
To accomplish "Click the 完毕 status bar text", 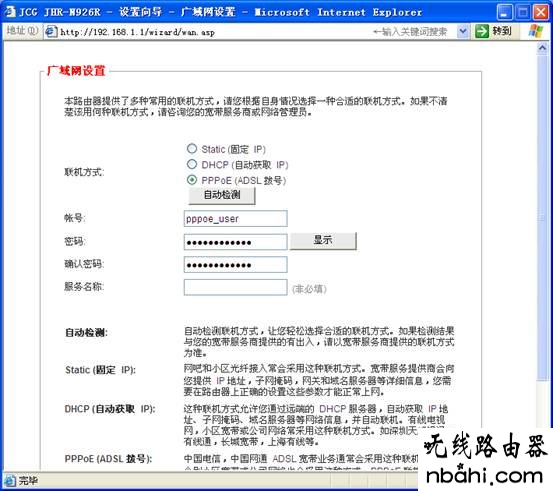I will (28, 480).
